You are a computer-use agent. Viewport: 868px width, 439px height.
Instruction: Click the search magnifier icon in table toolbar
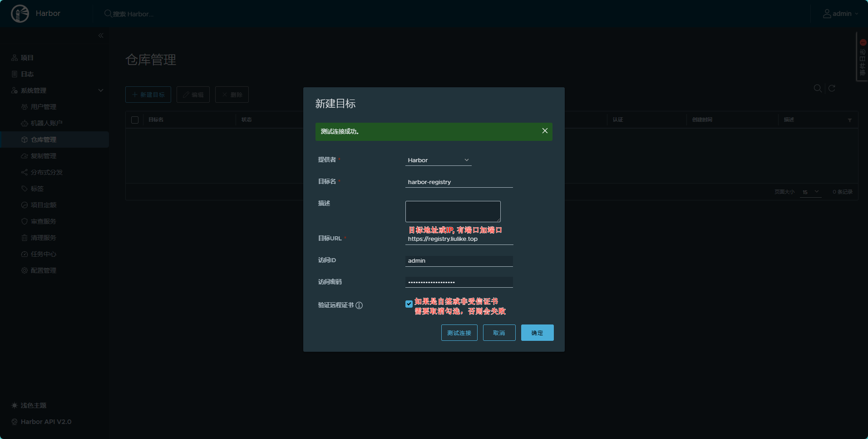[x=817, y=88]
